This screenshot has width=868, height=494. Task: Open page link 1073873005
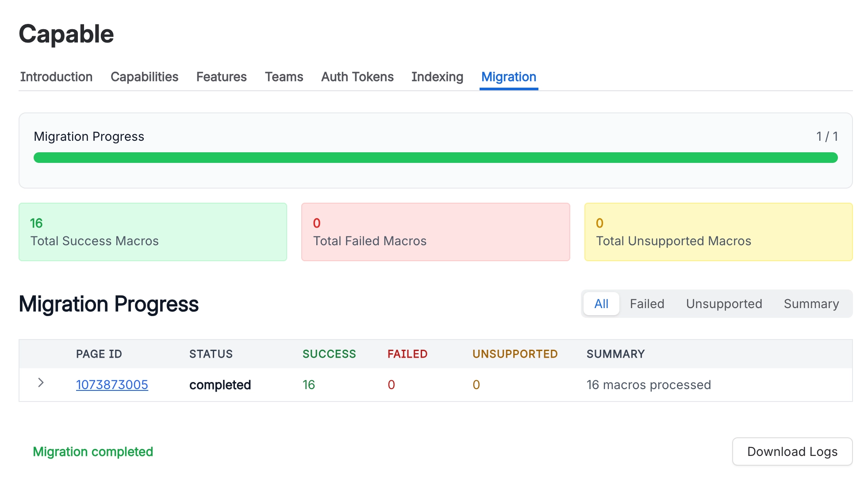112,385
